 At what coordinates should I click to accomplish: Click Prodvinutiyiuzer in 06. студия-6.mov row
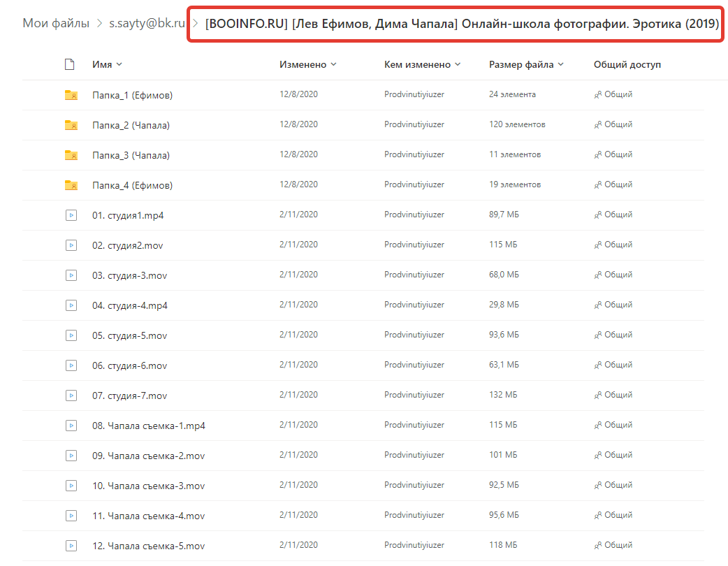[x=414, y=365]
